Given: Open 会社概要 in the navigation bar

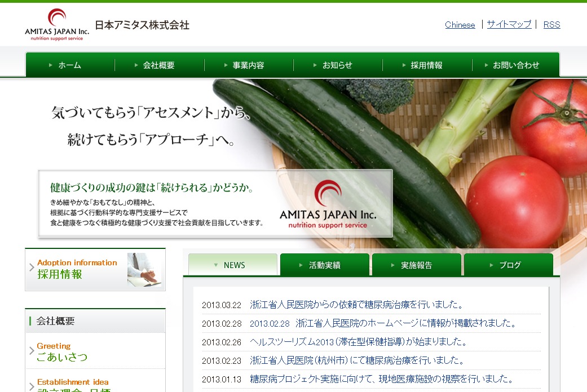Looking at the screenshot, I should [x=159, y=65].
